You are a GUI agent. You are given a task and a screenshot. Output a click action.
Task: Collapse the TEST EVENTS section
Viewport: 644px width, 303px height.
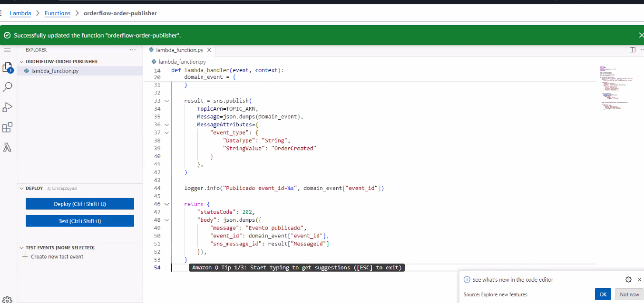coord(21,248)
